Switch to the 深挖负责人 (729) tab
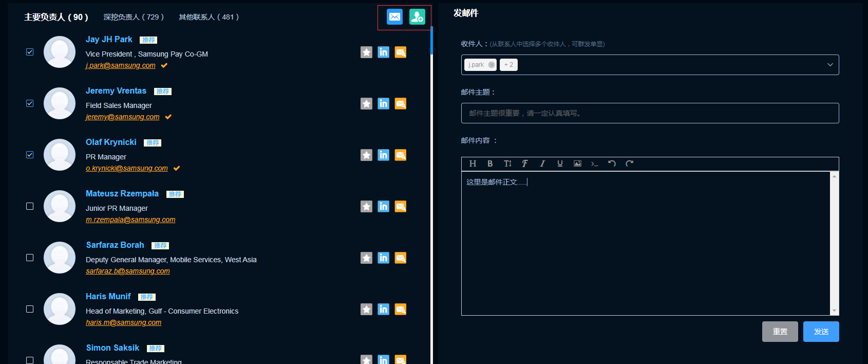 click(x=134, y=17)
